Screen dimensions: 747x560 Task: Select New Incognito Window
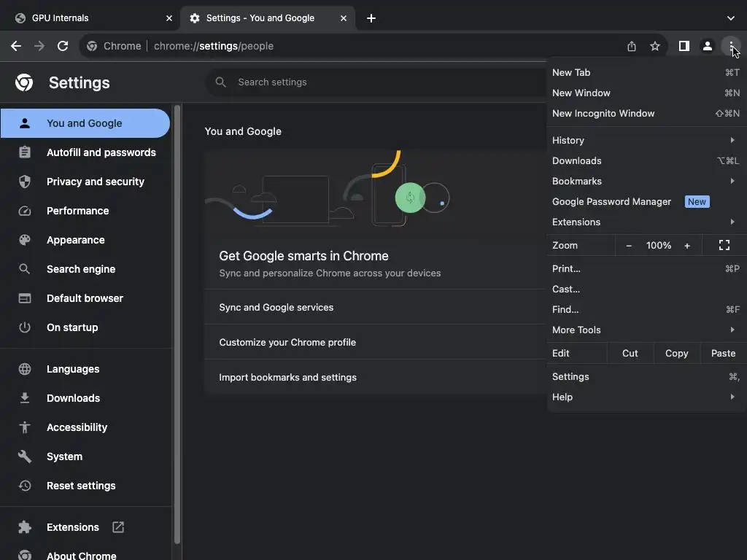(x=646, y=113)
